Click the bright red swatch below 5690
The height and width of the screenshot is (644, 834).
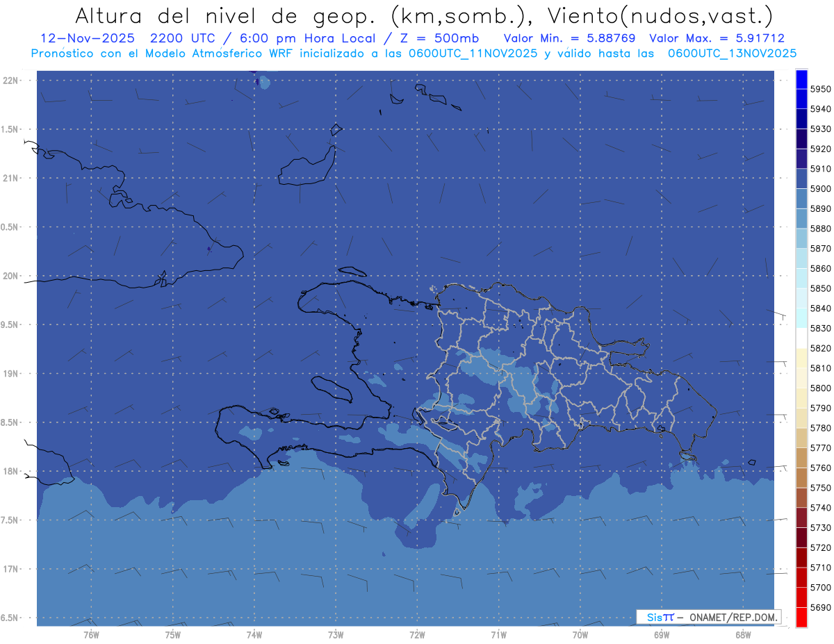click(801, 617)
